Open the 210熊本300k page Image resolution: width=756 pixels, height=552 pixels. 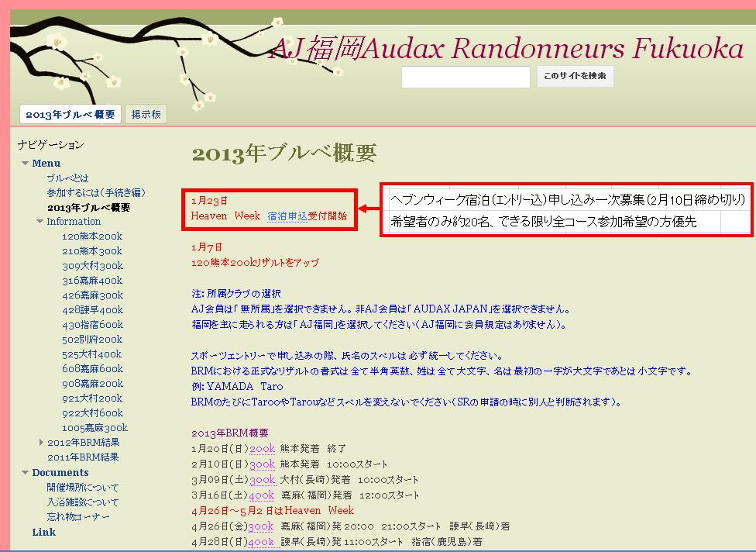point(92,251)
